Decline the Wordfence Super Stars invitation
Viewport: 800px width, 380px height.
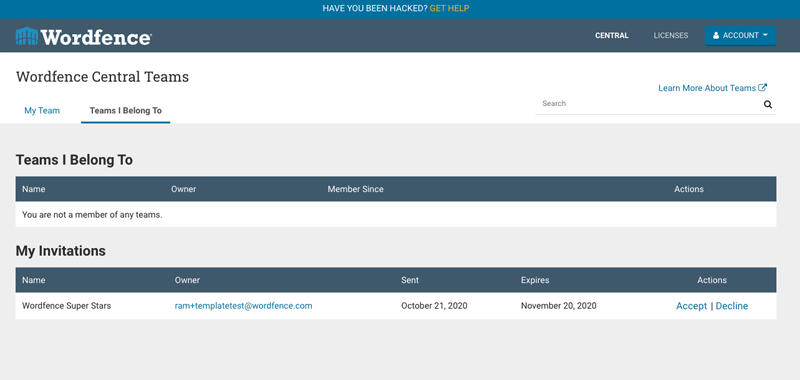tap(732, 306)
